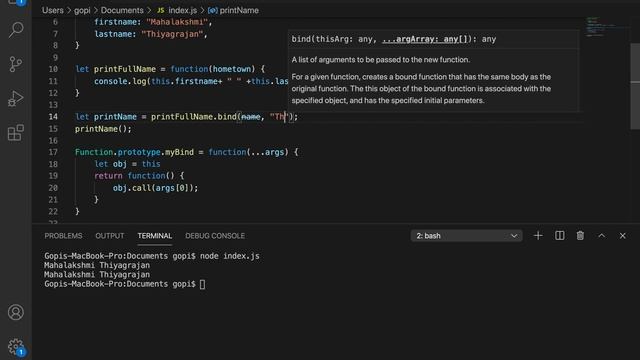Screen dimensions: 640x360
Task: Switch to the OUTPUT tab
Action: click(x=110, y=236)
